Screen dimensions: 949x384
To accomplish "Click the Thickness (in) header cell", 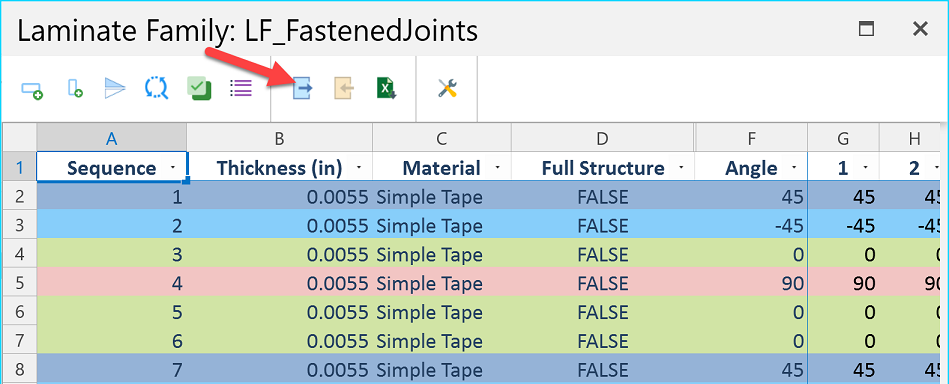I will click(x=279, y=167).
